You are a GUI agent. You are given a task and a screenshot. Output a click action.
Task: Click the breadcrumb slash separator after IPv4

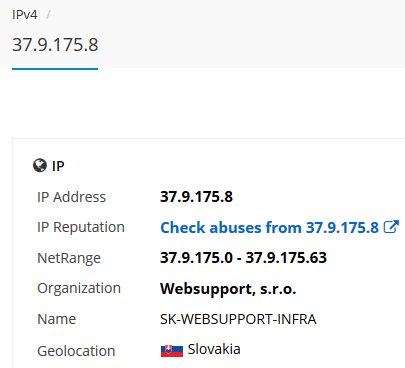[x=48, y=15]
